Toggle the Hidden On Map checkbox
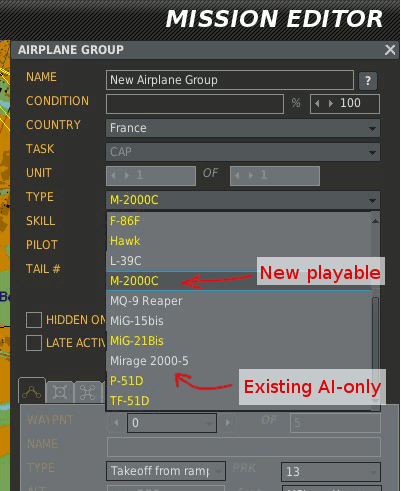 [x=34, y=320]
